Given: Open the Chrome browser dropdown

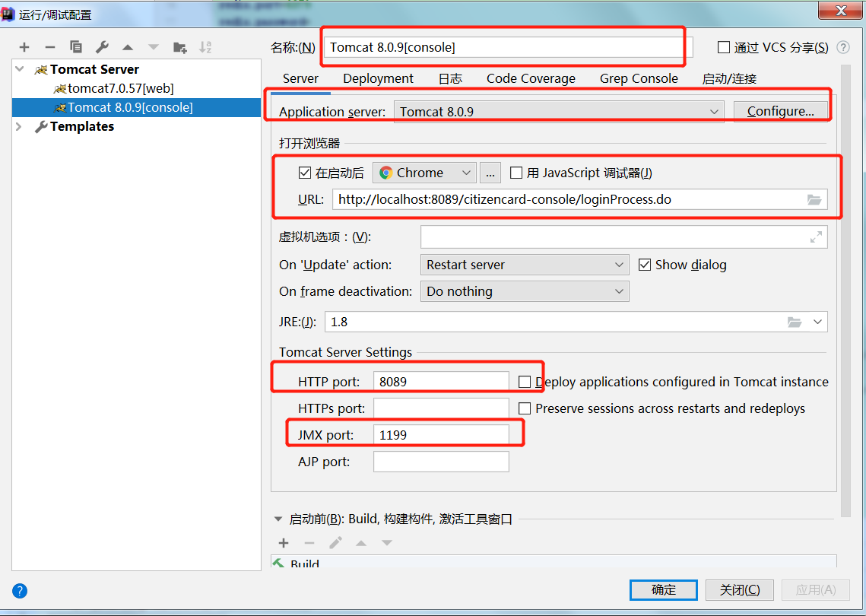Looking at the screenshot, I should 424,173.
